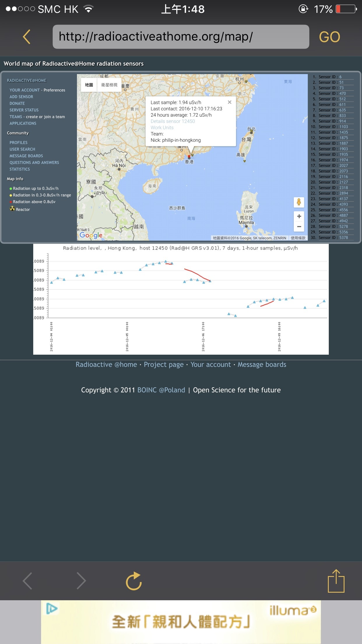The width and height of the screenshot is (362, 644).
Task: Tap the ad choices play icon
Action: pyautogui.click(x=52, y=608)
